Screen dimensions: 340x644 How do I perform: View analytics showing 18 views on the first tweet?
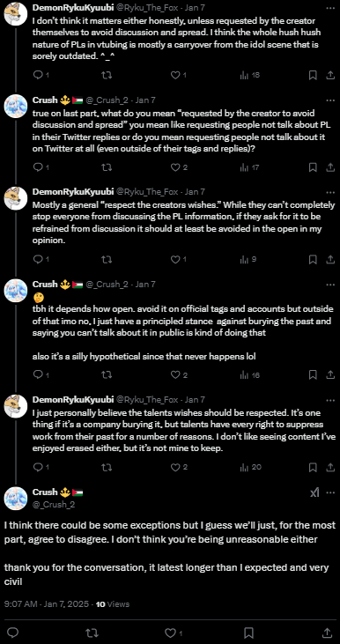pos(249,75)
